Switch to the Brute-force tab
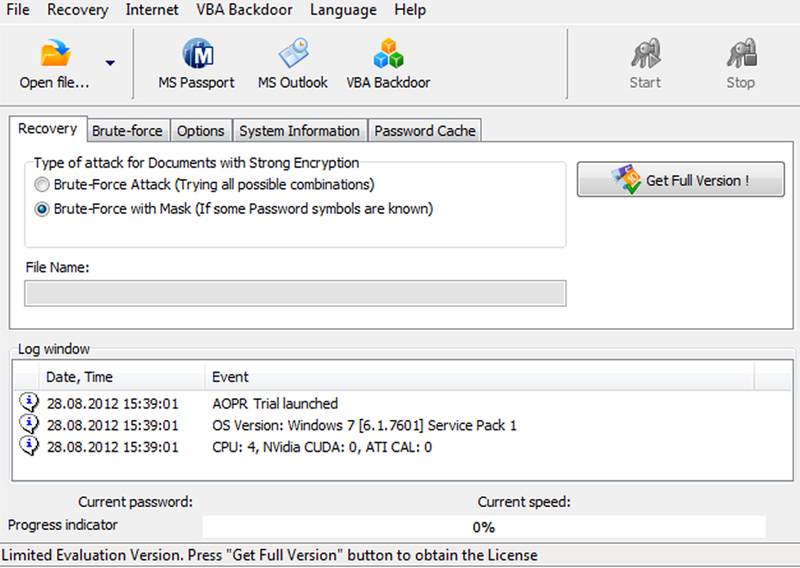 pyautogui.click(x=128, y=131)
